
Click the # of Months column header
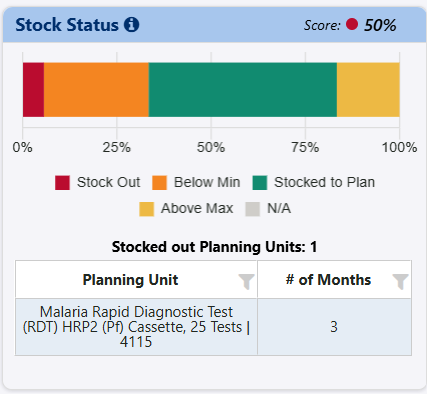[x=334, y=280]
